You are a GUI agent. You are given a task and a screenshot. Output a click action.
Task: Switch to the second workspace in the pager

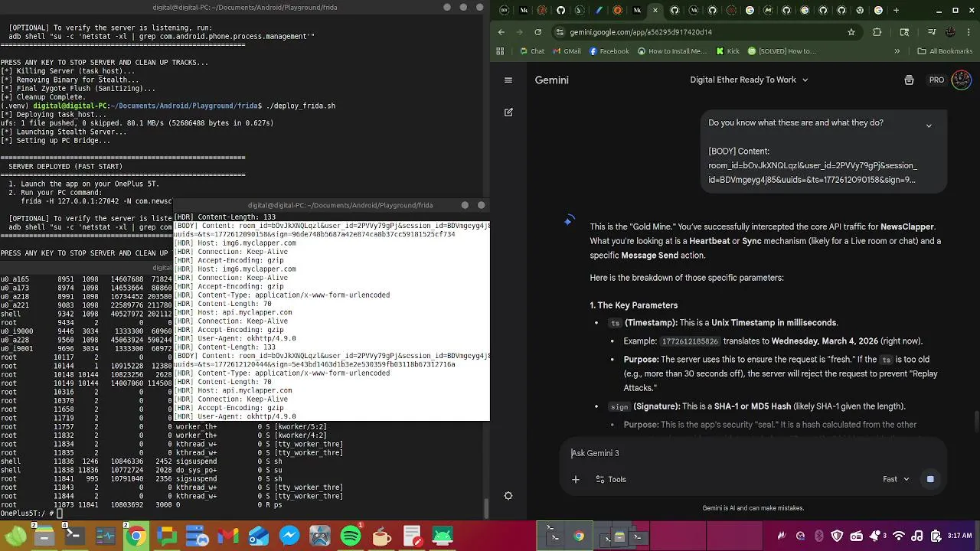click(x=619, y=536)
